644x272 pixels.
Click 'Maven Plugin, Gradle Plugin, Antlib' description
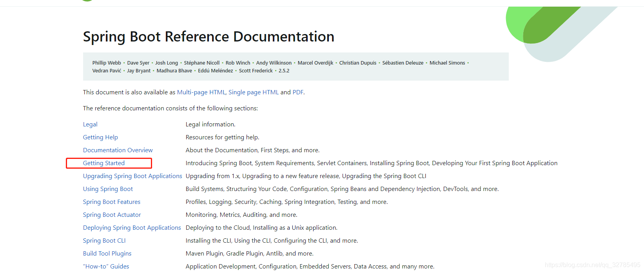point(250,254)
